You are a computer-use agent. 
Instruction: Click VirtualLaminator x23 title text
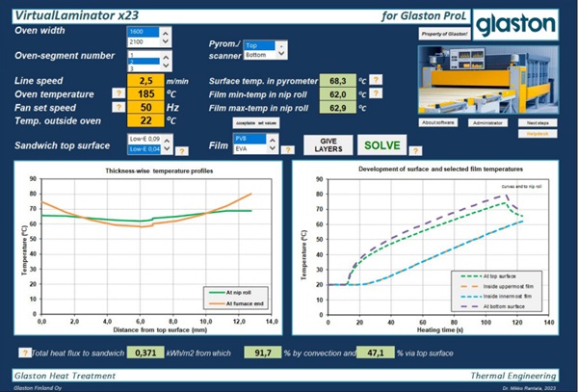pos(77,15)
